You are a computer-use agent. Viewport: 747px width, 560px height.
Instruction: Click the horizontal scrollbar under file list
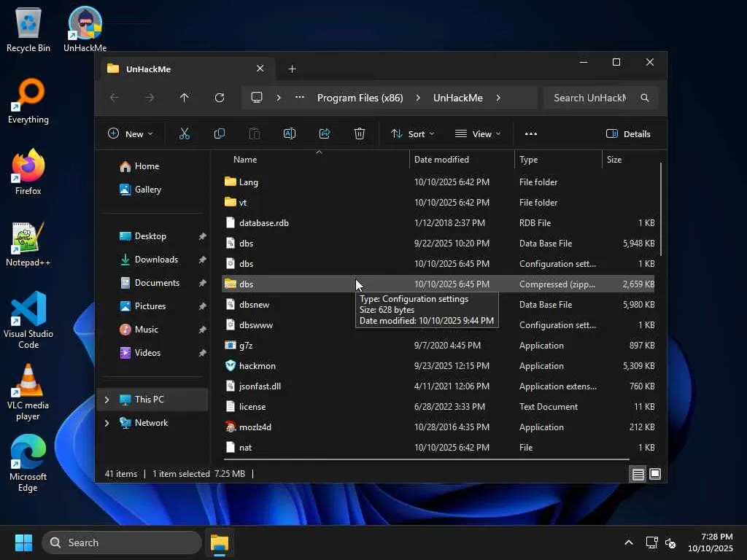tap(426, 459)
